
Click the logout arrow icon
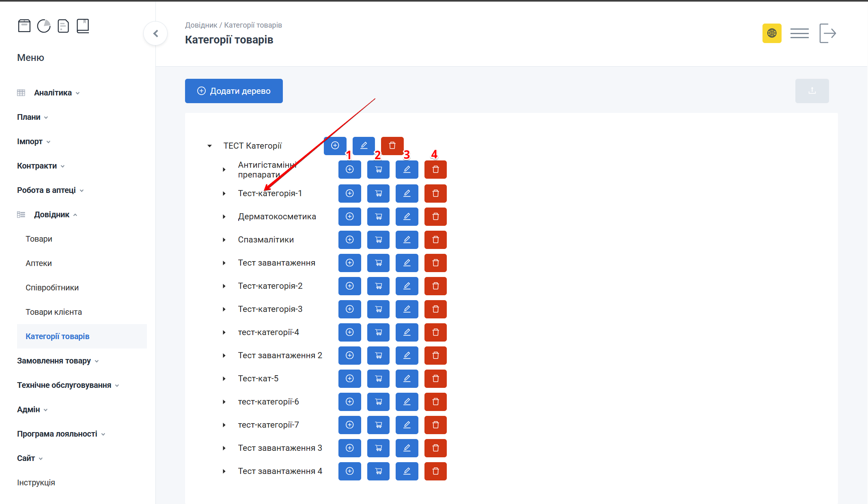pyautogui.click(x=827, y=33)
